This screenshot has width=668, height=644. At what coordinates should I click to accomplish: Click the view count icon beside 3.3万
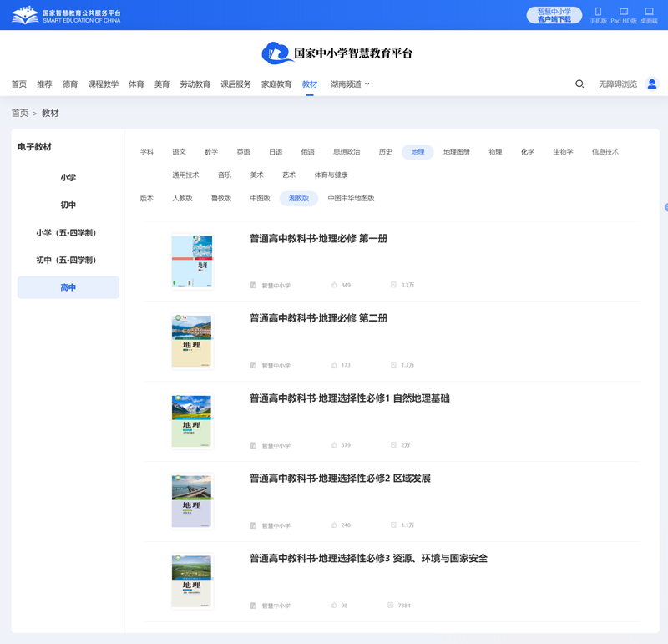[x=393, y=285]
